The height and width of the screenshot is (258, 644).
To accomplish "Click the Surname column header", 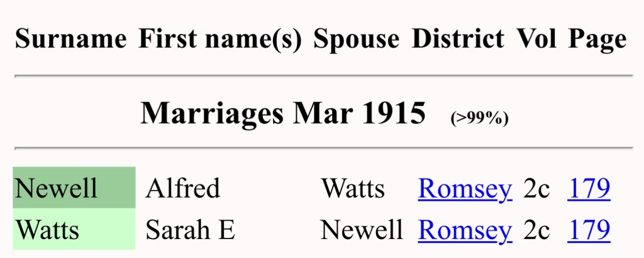I will [x=70, y=39].
